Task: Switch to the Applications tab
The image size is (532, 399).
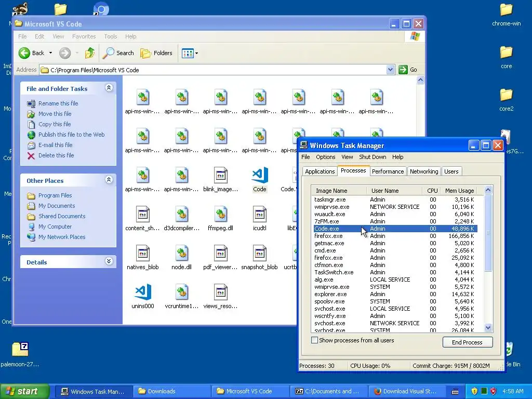Action: tap(320, 171)
